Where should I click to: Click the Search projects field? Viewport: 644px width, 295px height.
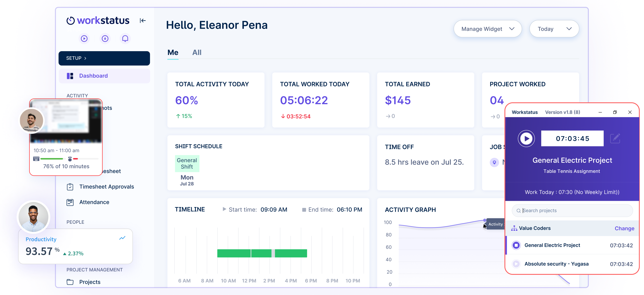(x=572, y=211)
